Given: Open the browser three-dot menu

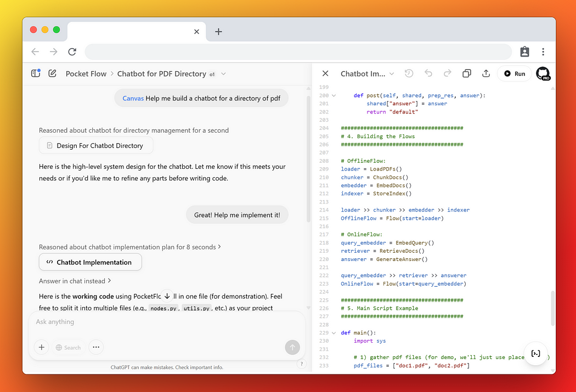Looking at the screenshot, I should tap(543, 52).
